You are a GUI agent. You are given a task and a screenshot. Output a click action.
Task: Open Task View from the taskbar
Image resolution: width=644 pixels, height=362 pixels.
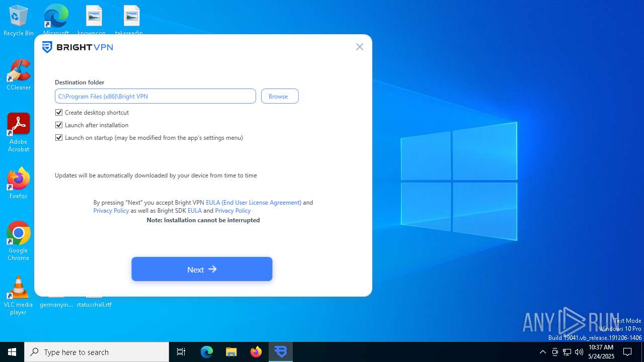click(181, 352)
